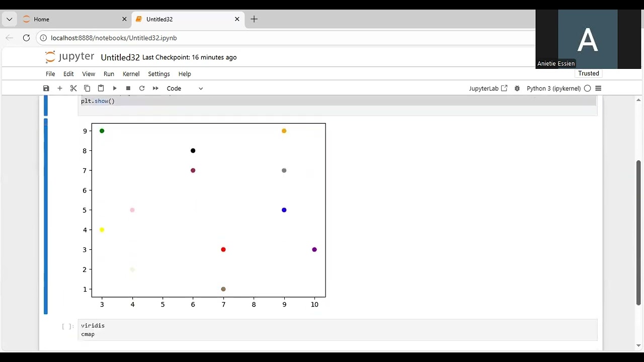Run the selected cell play icon
The image size is (644, 362).
(x=115, y=88)
